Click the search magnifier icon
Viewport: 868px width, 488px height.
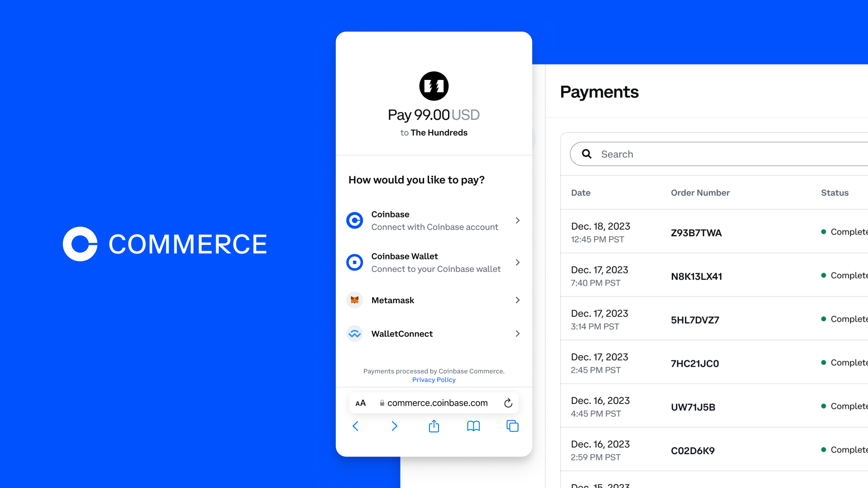pos(587,154)
